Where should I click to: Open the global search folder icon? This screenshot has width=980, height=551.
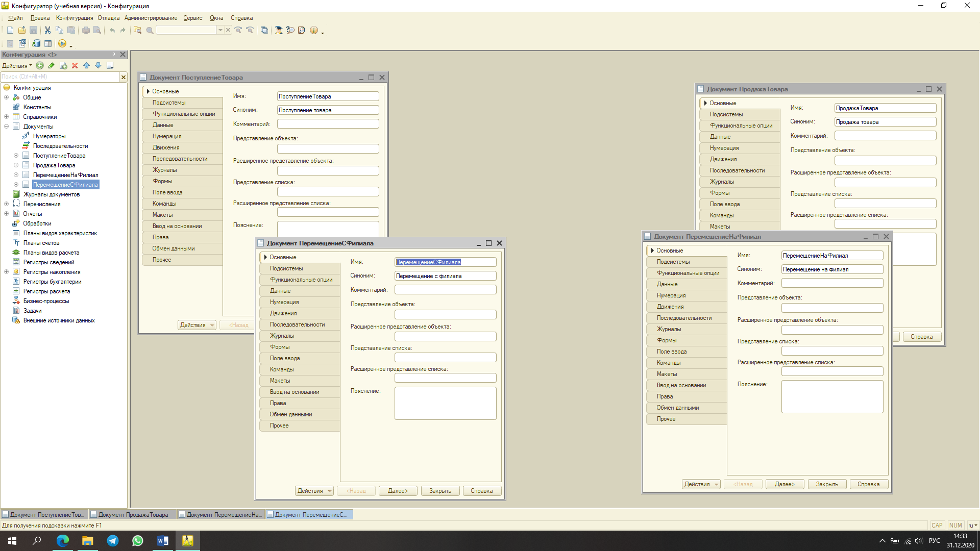[x=137, y=30]
